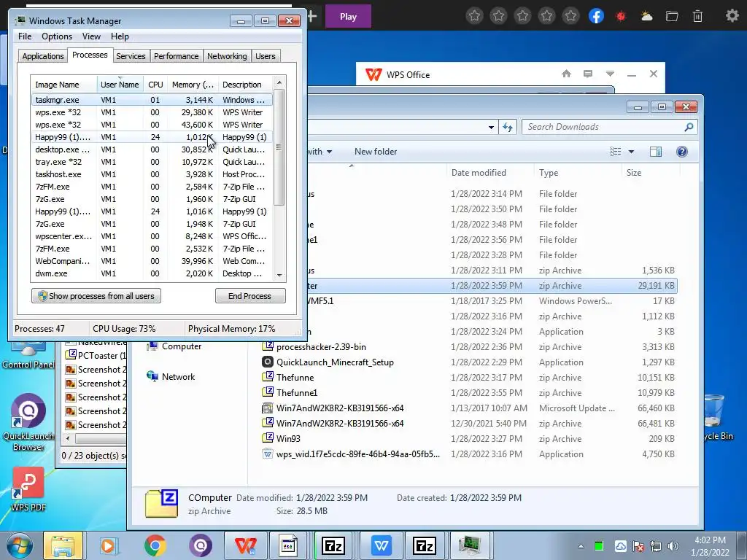The image size is (747, 560).
Task: Click the clock showing 4:02 PM
Action: 710,540
